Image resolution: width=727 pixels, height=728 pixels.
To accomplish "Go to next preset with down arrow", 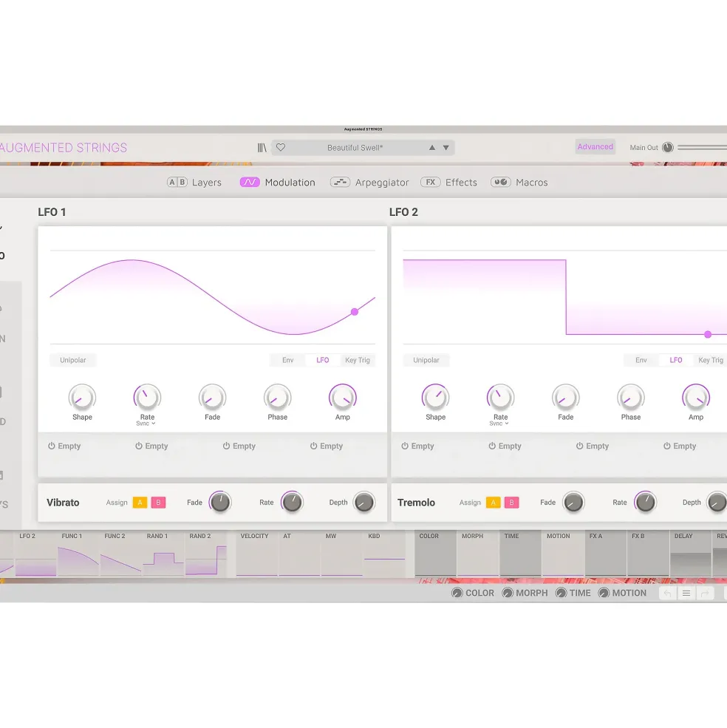I will (446, 148).
